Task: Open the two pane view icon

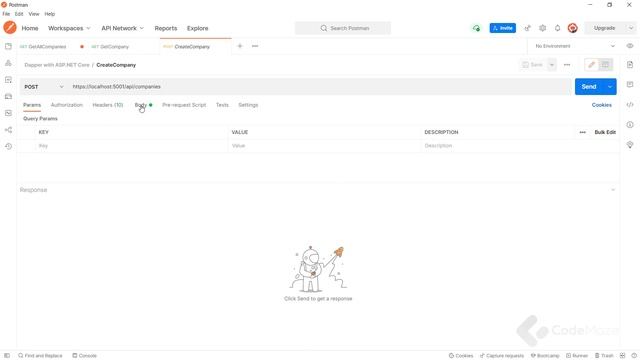Action: click(x=622, y=356)
